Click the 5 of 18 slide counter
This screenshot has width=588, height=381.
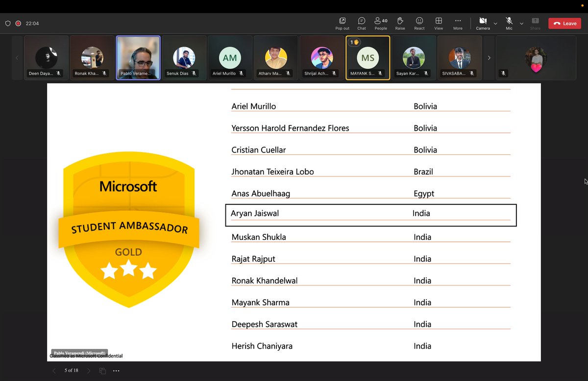tap(72, 371)
